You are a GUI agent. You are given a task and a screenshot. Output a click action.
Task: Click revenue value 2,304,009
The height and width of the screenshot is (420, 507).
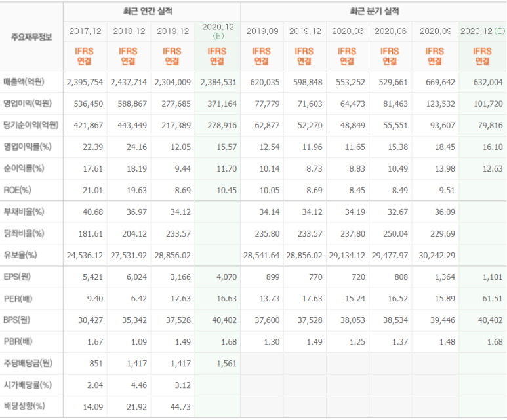172,83
